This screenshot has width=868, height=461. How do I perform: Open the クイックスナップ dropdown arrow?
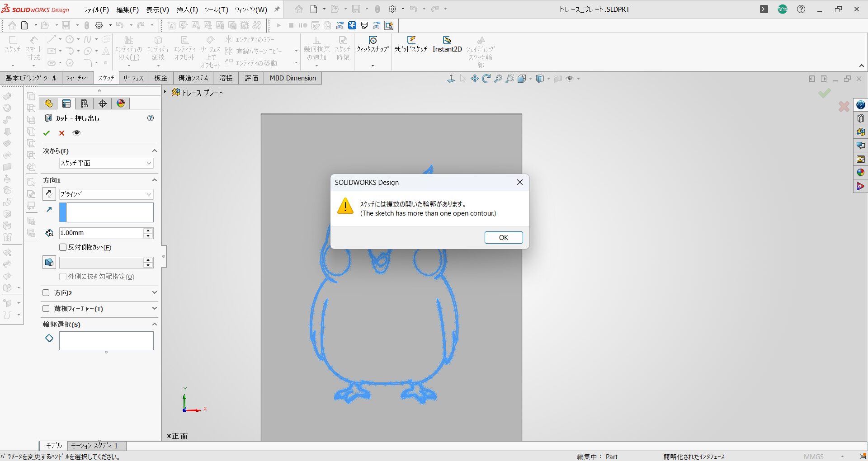click(373, 66)
